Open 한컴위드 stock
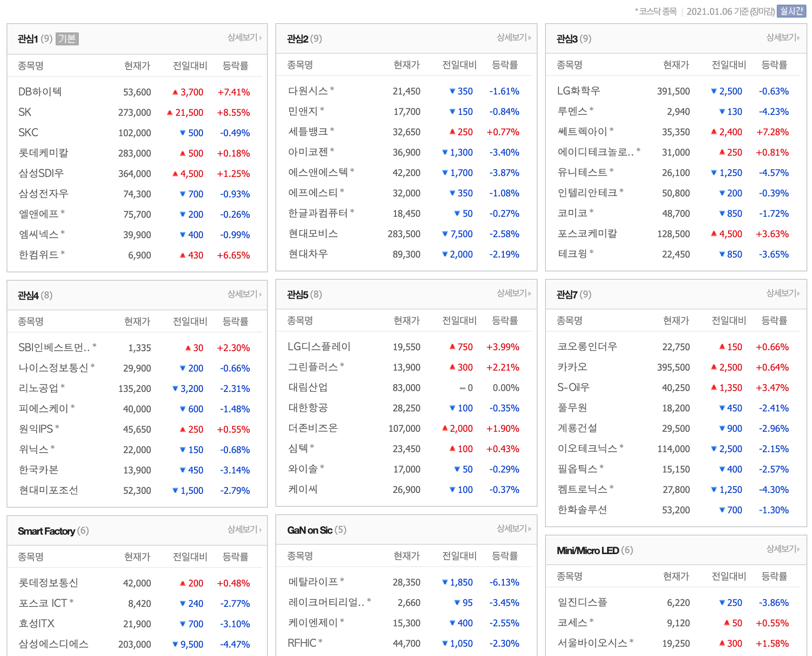 tap(39, 255)
